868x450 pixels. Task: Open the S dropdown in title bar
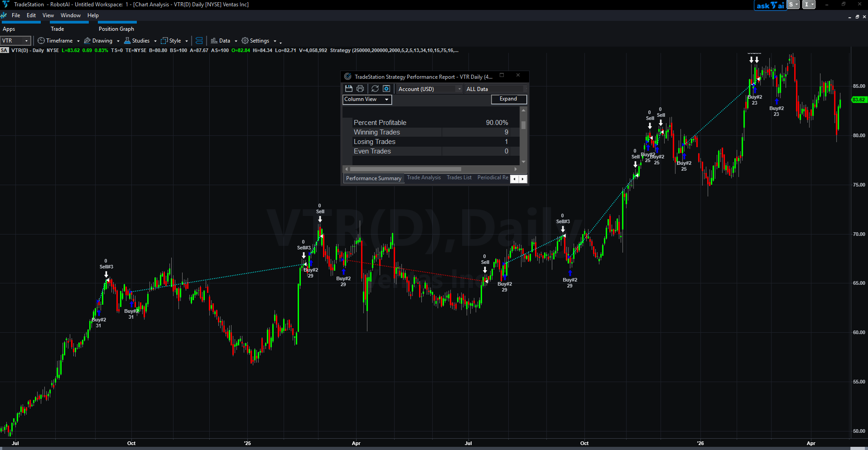coord(793,5)
